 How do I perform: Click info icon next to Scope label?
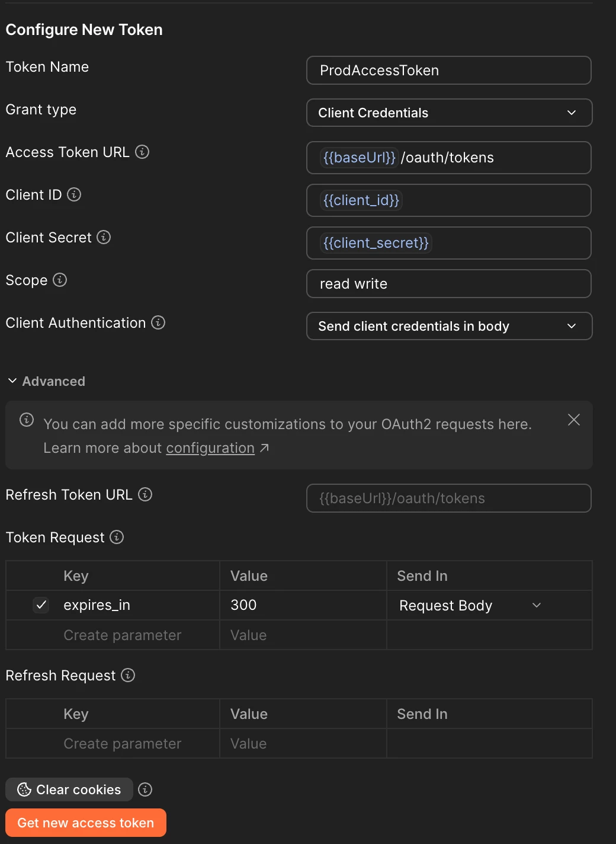pyautogui.click(x=60, y=280)
